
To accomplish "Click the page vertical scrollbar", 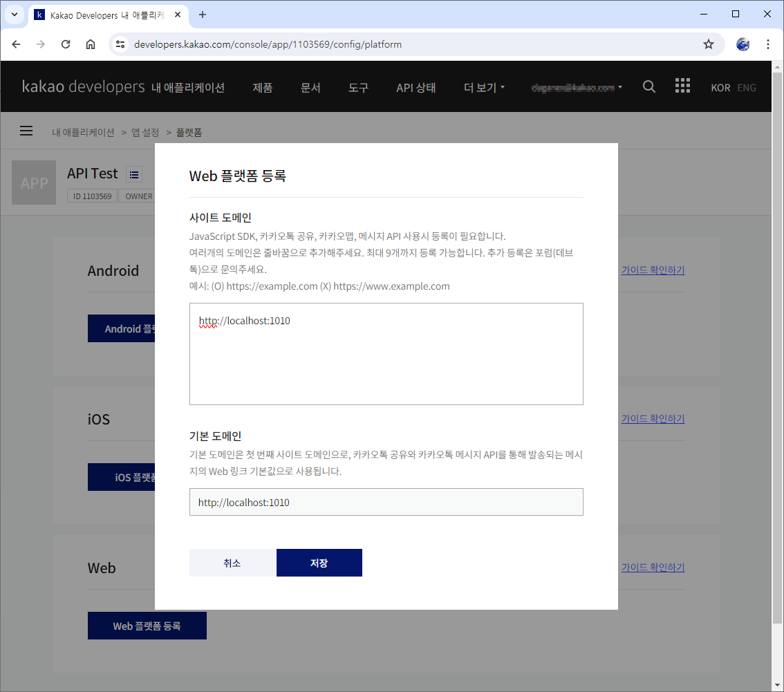I will pyautogui.click(x=777, y=348).
